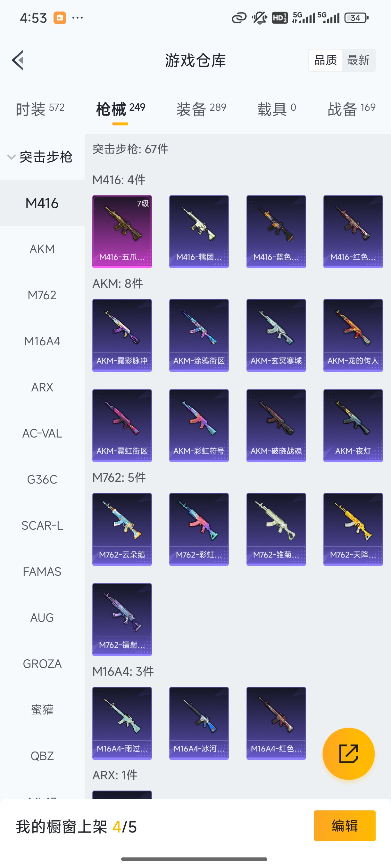Select the AKM-夜灯 weapon skin
The width and height of the screenshot is (391, 868).
coord(353,426)
